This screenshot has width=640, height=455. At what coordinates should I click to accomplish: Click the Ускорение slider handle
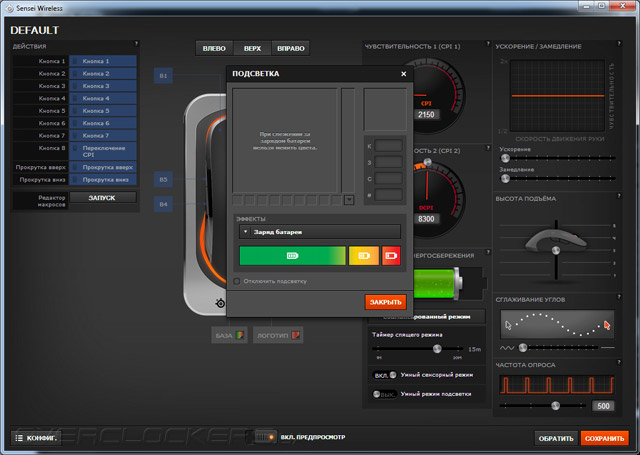[x=505, y=158]
